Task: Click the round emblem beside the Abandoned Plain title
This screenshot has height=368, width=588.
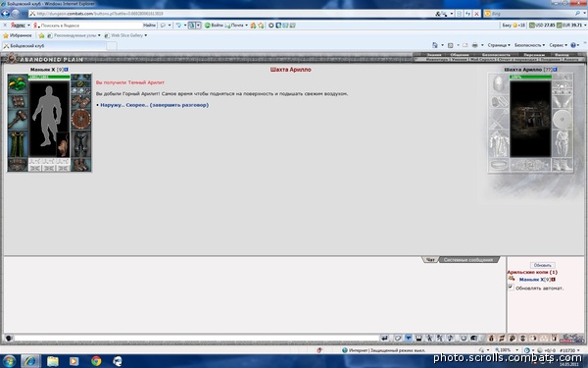Action: [x=12, y=59]
